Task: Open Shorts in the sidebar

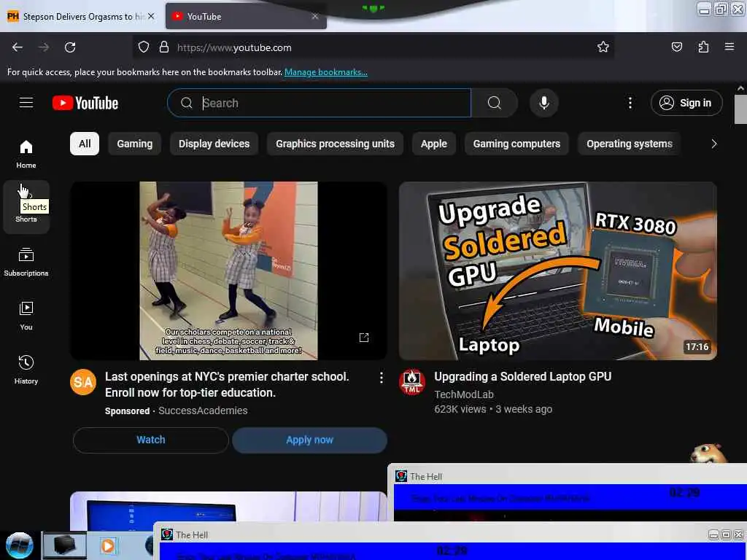Action: click(26, 208)
